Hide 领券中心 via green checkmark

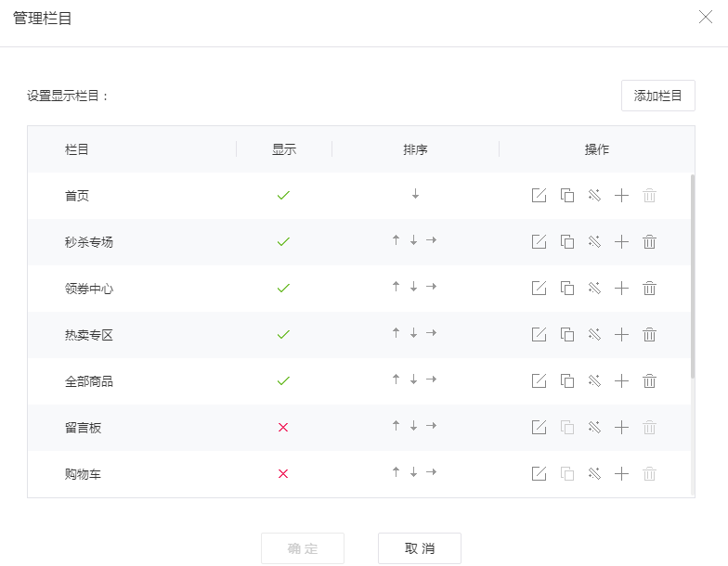click(283, 288)
